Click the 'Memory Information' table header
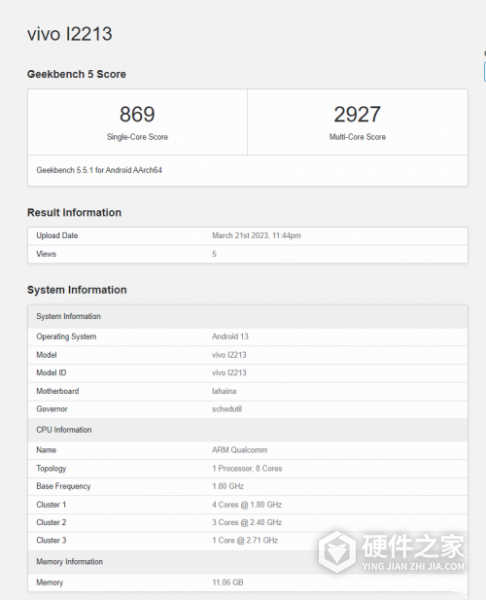Image resolution: width=486 pixels, height=600 pixels. (247, 562)
